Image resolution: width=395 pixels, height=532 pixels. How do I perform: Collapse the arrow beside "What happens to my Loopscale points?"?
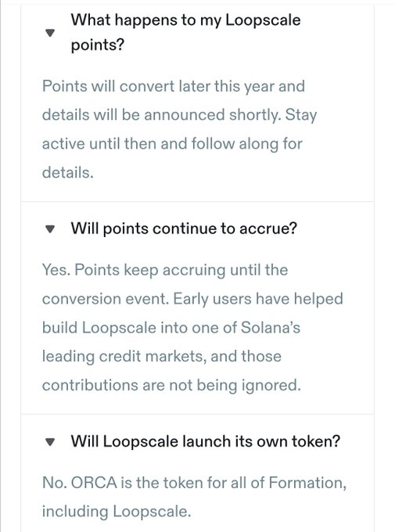click(50, 33)
